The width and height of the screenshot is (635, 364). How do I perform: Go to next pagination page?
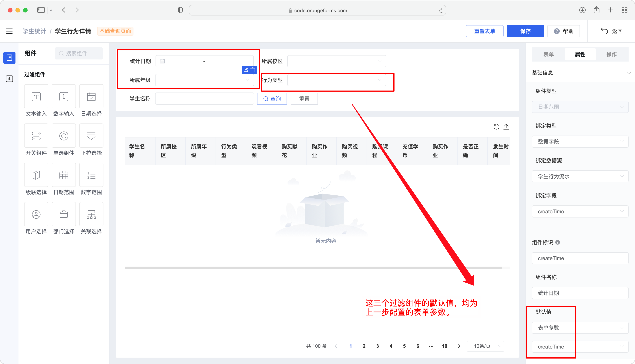(459, 346)
